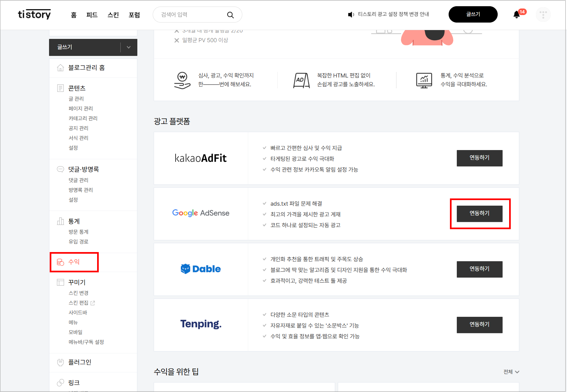Click the 콘텐츠 section heading
This screenshot has height=392, width=567.
(x=77, y=88)
